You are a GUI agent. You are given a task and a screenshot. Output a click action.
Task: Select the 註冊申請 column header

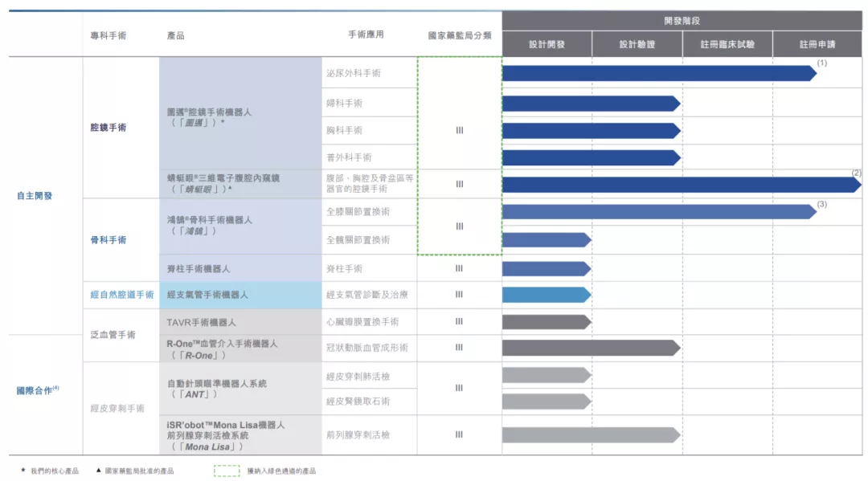coord(817,45)
